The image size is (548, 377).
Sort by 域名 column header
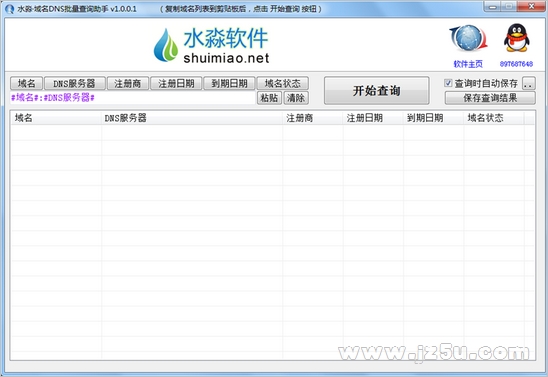(x=56, y=118)
